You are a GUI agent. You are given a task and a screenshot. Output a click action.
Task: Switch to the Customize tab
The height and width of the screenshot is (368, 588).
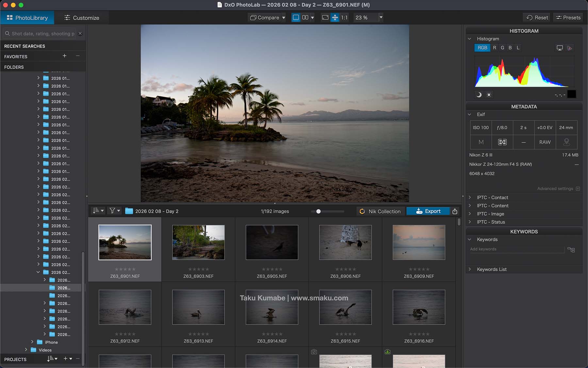82,18
